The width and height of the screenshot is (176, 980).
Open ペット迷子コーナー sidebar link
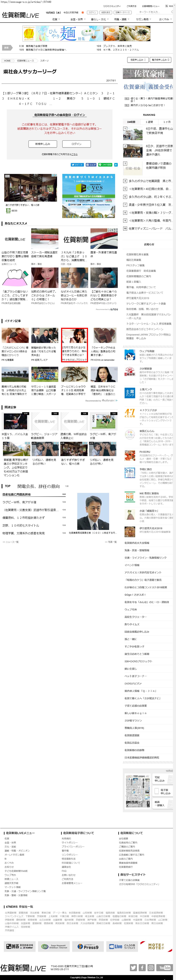pyautogui.click(x=136, y=676)
